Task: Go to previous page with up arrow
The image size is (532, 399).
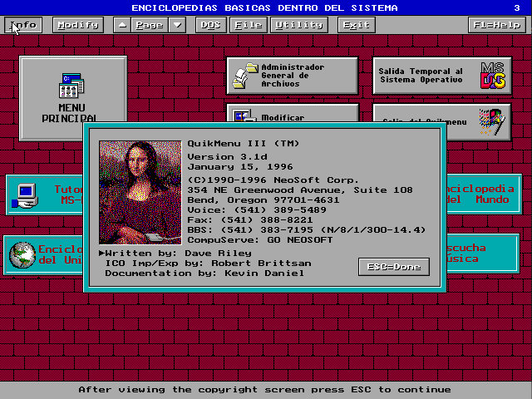Action: [x=122, y=25]
